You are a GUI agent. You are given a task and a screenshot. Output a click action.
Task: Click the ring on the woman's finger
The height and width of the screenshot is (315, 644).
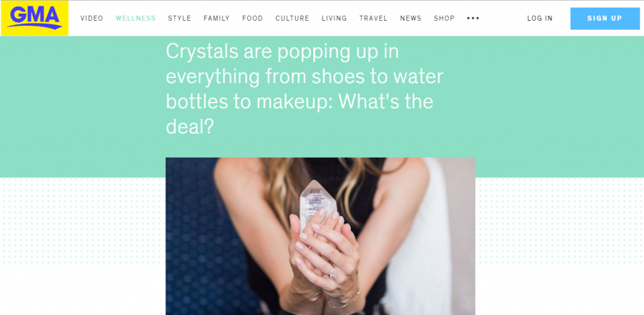pos(333,273)
